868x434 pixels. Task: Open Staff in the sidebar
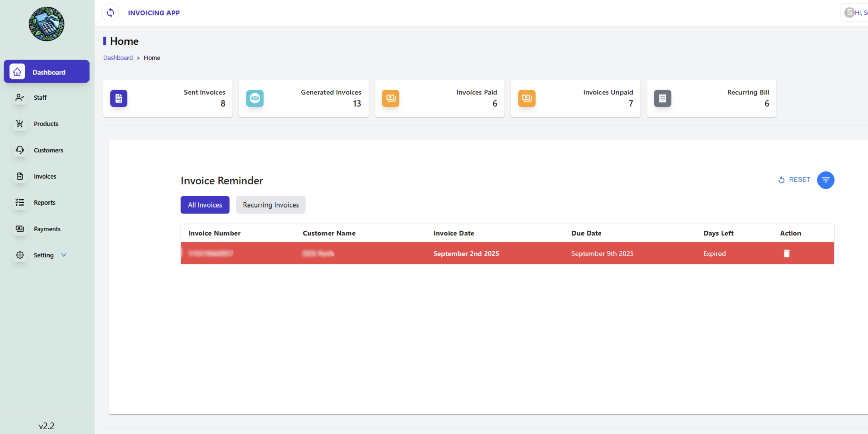[40, 98]
